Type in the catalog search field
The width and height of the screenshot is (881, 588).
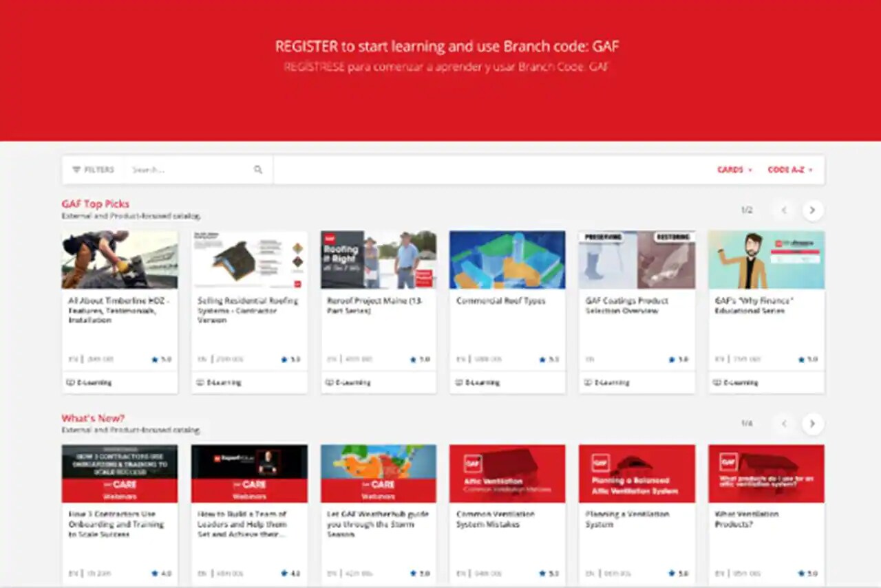point(189,170)
